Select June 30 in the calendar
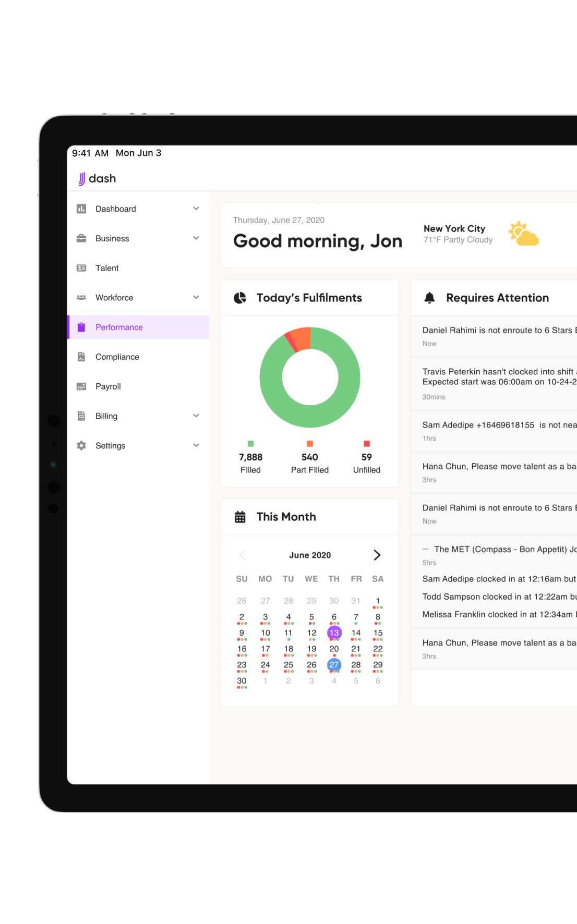The height and width of the screenshot is (924, 577). [242, 681]
